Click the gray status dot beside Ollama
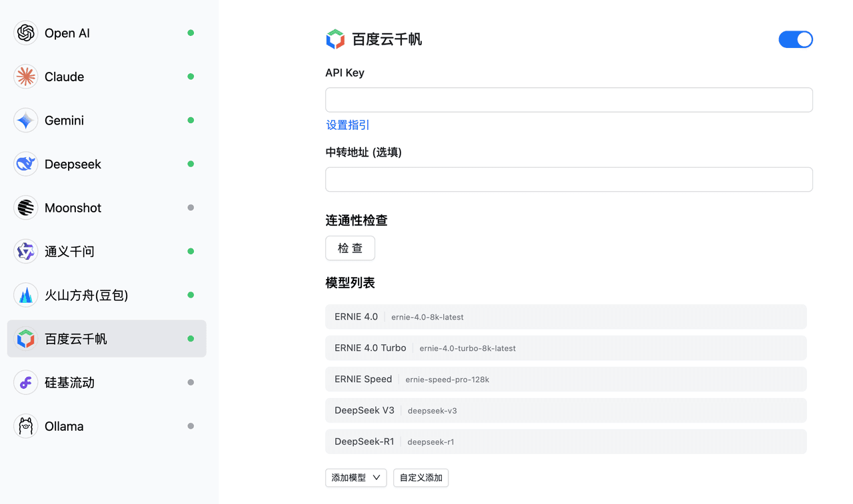 (x=191, y=426)
